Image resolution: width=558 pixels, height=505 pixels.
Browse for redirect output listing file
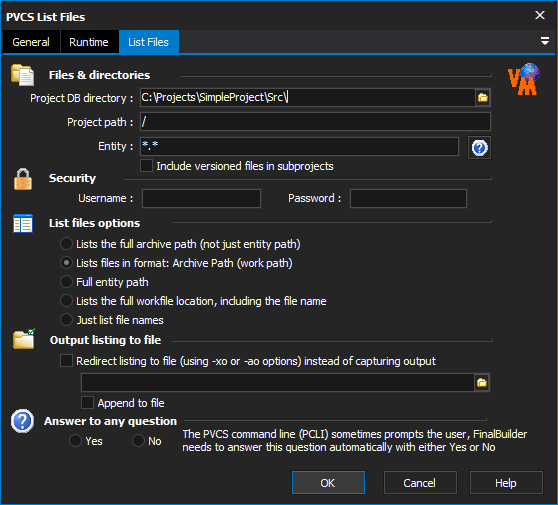(x=482, y=383)
